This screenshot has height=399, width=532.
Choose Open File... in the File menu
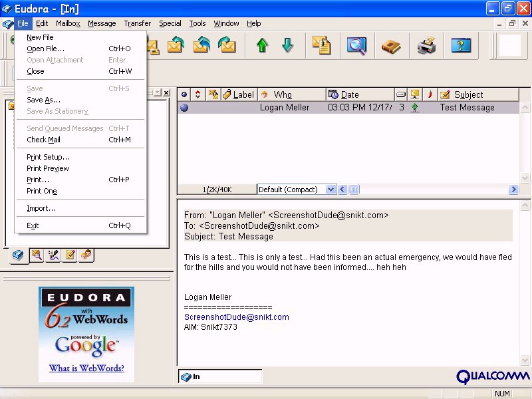80,49
